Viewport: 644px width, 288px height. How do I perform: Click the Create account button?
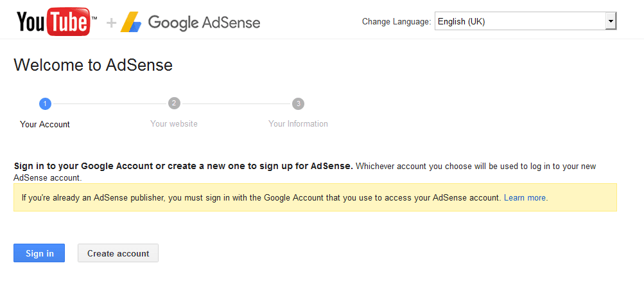(118, 253)
